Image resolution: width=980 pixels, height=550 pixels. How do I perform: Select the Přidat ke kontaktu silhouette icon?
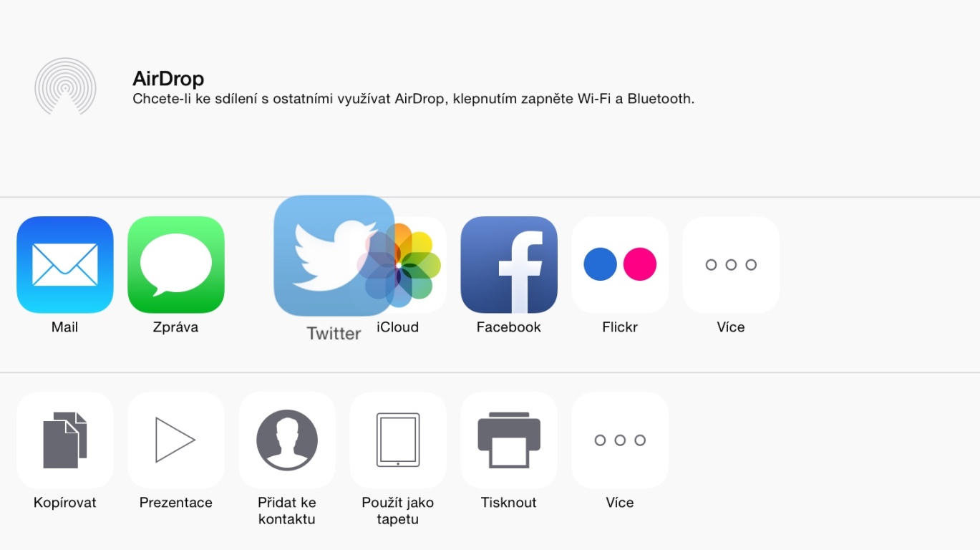[287, 440]
